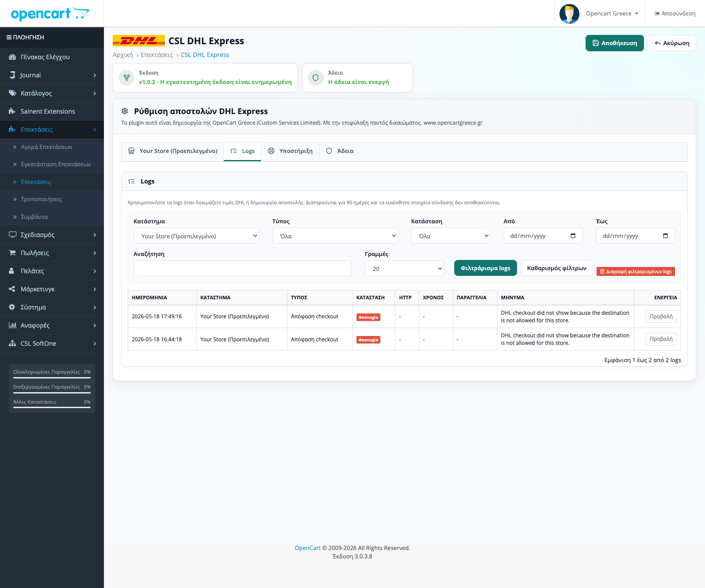Image resolution: width=705 pixels, height=588 pixels.
Task: Click the Πελάτες user icon
Action: 12,271
